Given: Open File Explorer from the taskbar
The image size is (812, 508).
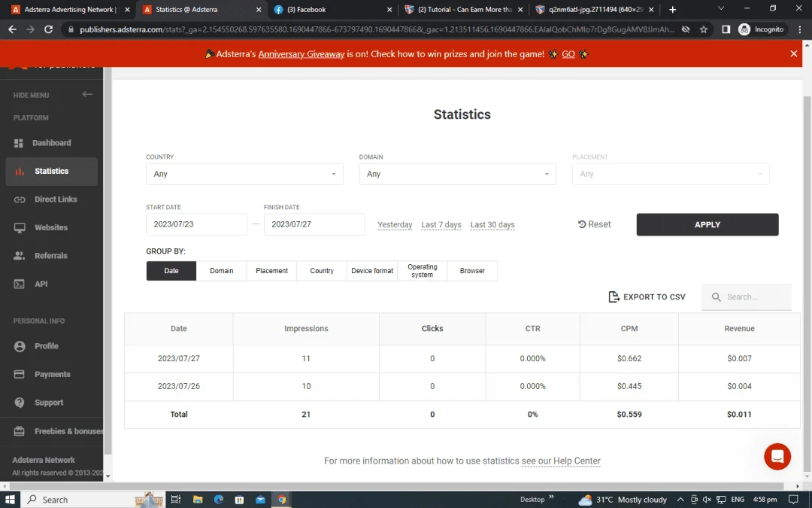Looking at the screenshot, I should tap(197, 500).
